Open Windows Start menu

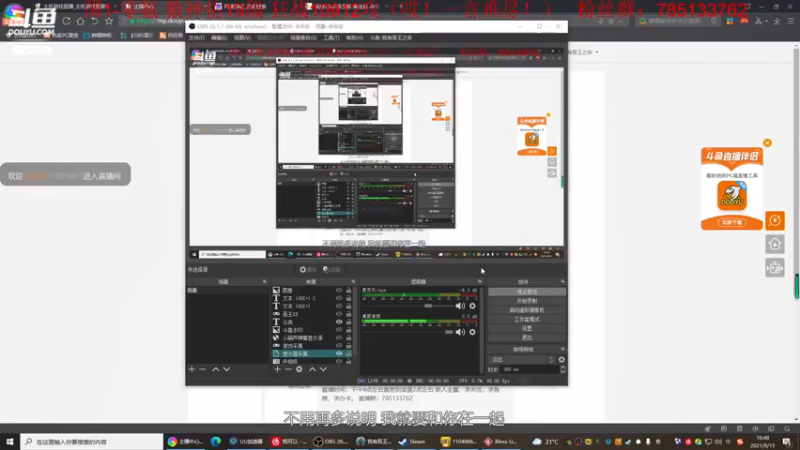coord(10,441)
